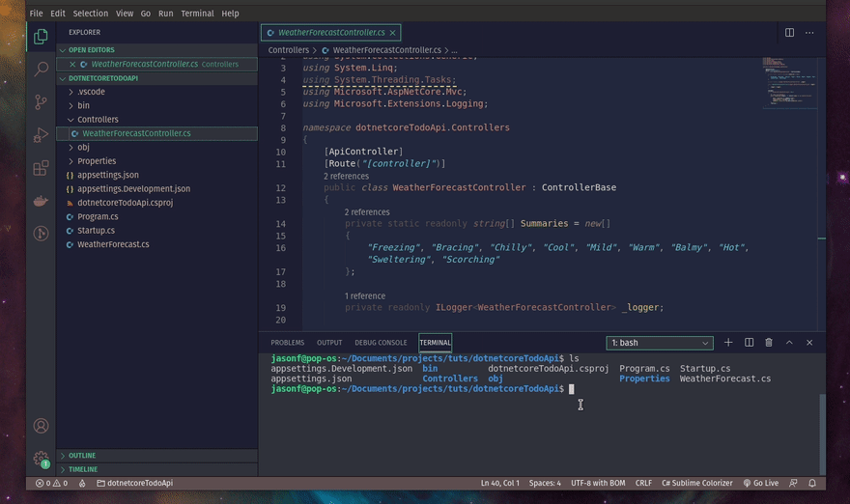Maximize the panel with the up chevron
This screenshot has height=504, width=850.
[789, 343]
